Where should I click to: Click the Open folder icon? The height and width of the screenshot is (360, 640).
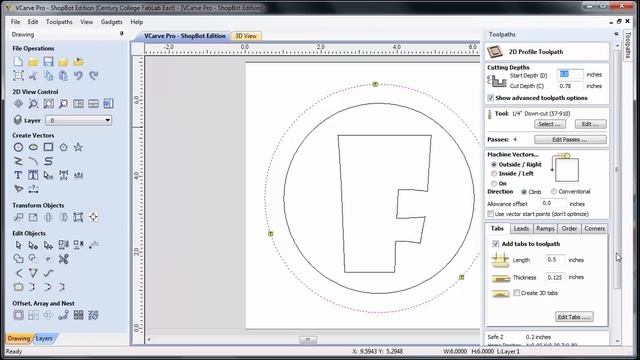(33, 62)
